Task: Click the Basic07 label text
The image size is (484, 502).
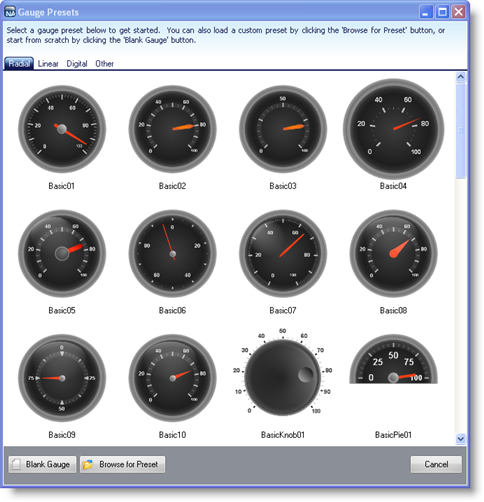Action: [283, 311]
